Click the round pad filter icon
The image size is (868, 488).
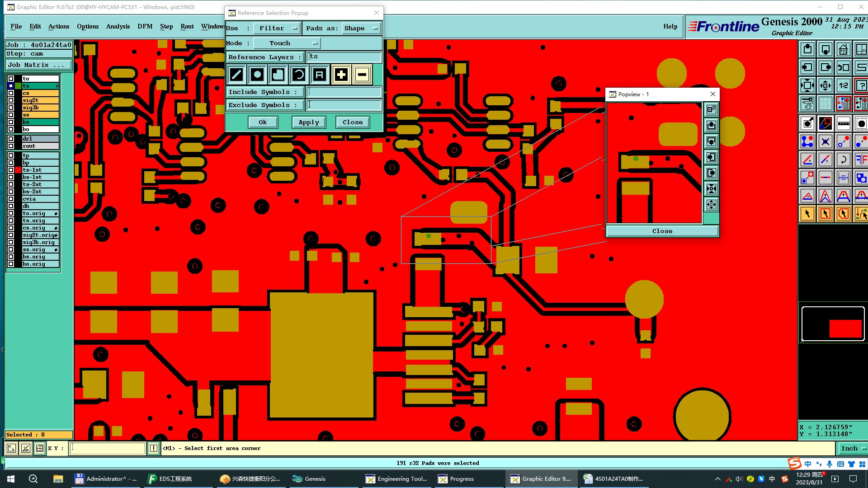[257, 75]
